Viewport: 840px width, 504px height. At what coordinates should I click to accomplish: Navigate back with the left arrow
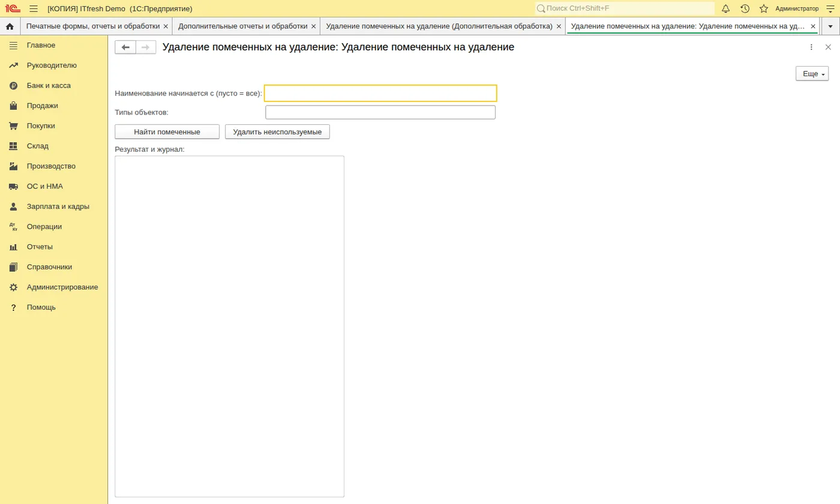pos(125,47)
